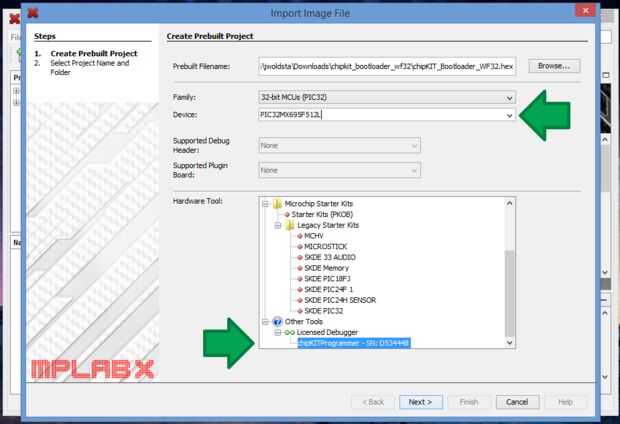Click the red dot beside MICROSTICK

[x=300, y=247]
